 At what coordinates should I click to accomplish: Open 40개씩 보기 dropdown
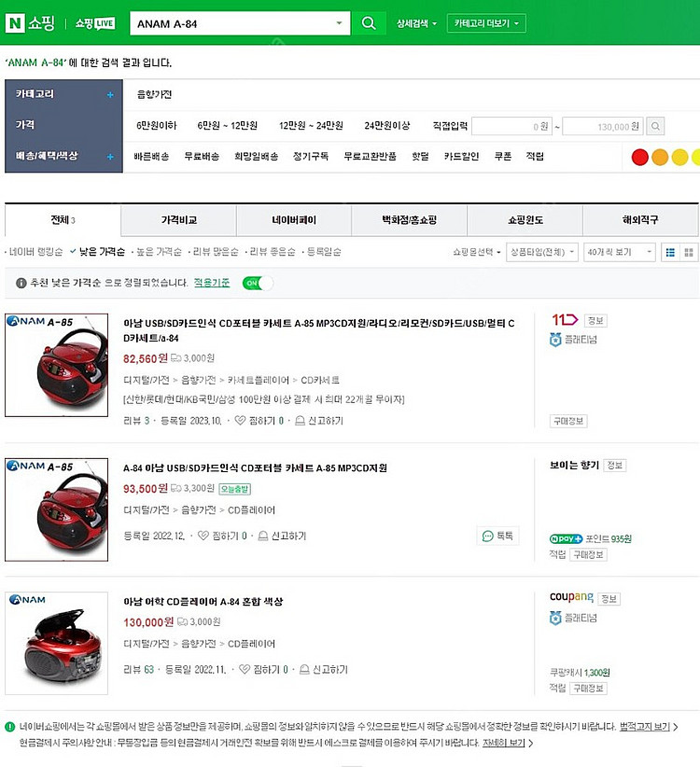[x=619, y=253]
